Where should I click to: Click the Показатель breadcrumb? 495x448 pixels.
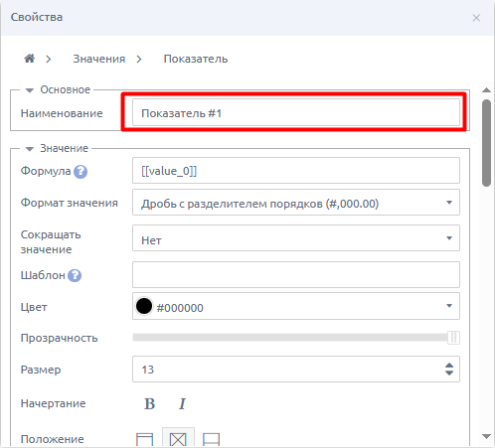(x=196, y=59)
